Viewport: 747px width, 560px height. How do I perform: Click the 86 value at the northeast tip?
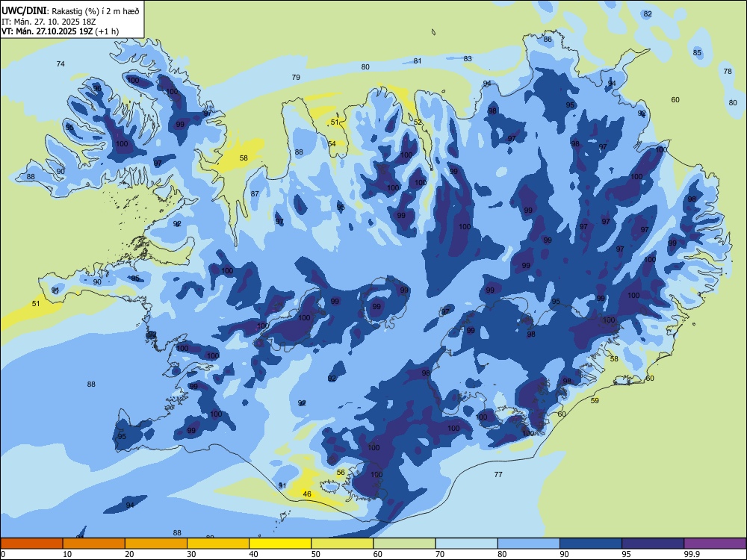pos(548,39)
